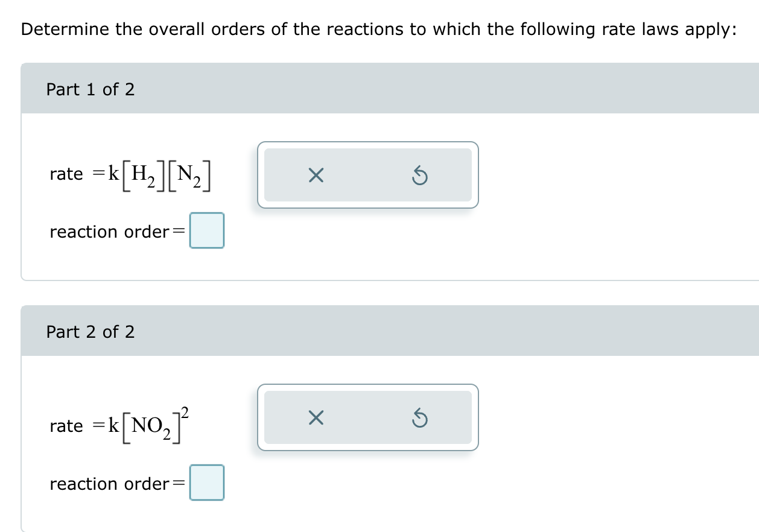This screenshot has height=532, width=759.
Task: Click the answer toolbar panel in Part 2
Action: coord(367,418)
